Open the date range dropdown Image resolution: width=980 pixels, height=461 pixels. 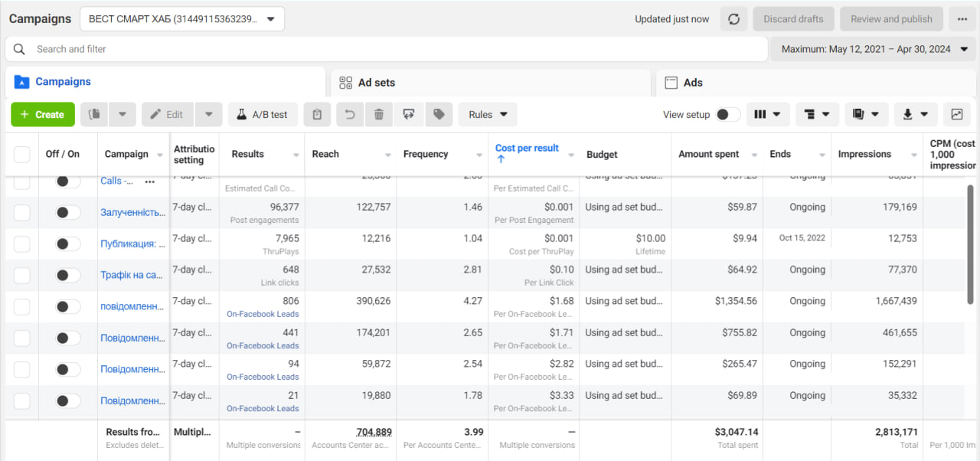point(874,49)
